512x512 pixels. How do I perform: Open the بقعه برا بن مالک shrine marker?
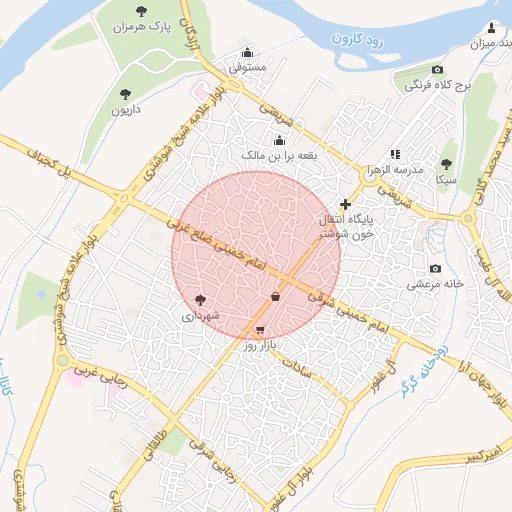click(279, 141)
